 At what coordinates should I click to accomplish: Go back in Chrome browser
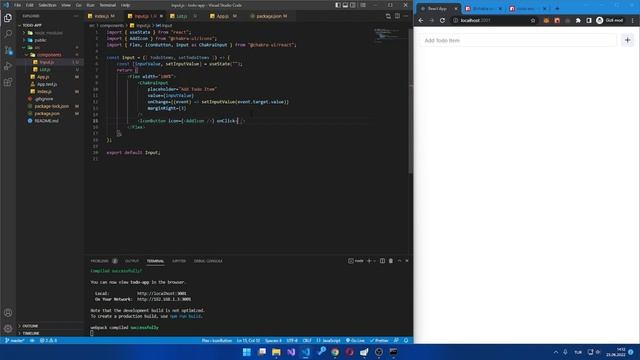(x=421, y=20)
